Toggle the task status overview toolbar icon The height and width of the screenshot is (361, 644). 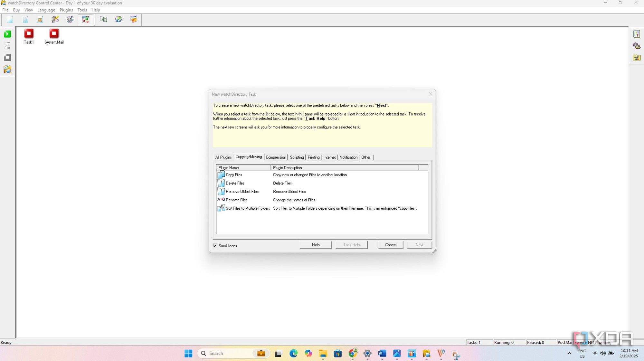click(86, 20)
